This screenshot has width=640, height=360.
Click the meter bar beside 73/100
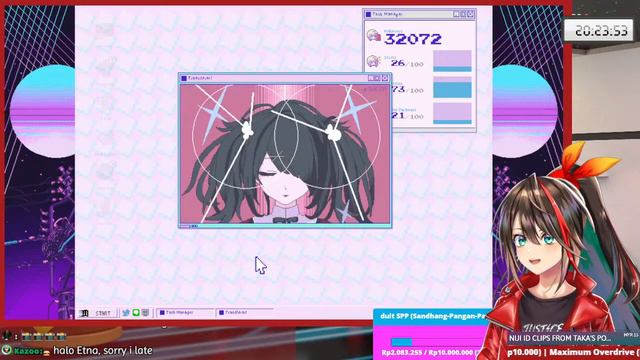[x=452, y=87]
